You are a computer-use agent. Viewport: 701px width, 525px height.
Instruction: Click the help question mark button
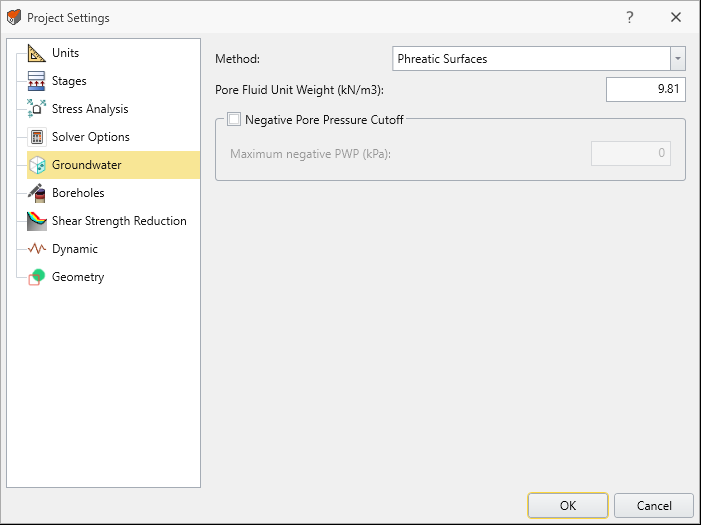[629, 17]
